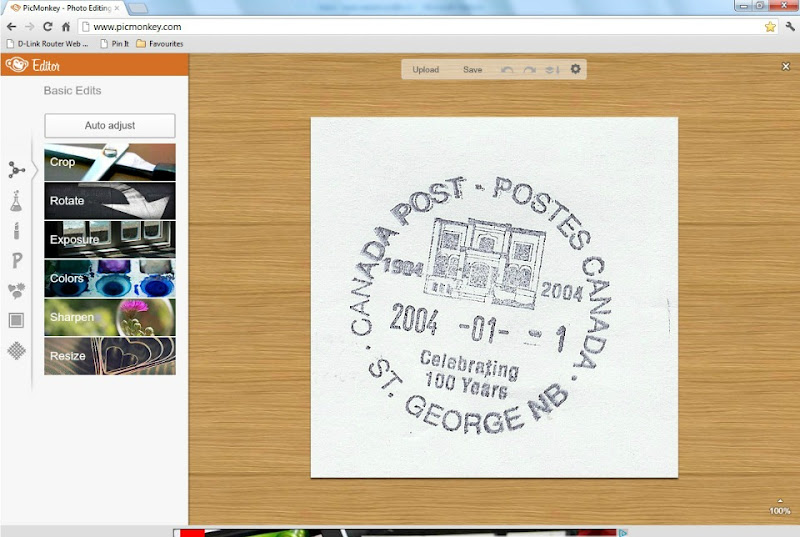Image resolution: width=800 pixels, height=537 pixels.
Task: Click the browser Back arrow
Action: tap(11, 27)
